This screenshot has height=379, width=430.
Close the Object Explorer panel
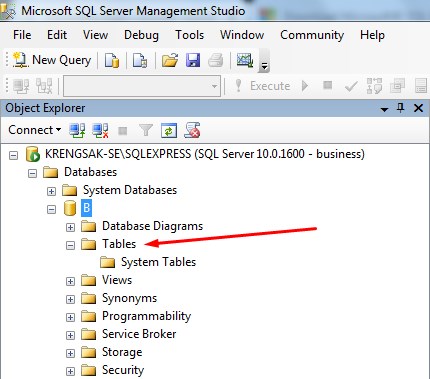coord(418,108)
